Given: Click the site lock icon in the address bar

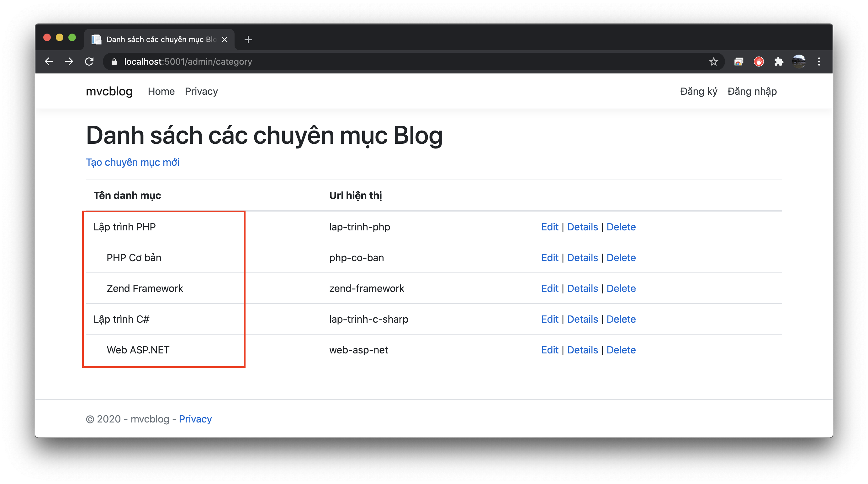Looking at the screenshot, I should coord(114,62).
